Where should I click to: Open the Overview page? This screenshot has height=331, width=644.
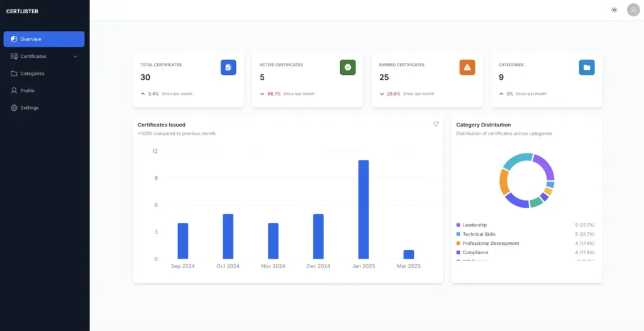pos(44,39)
